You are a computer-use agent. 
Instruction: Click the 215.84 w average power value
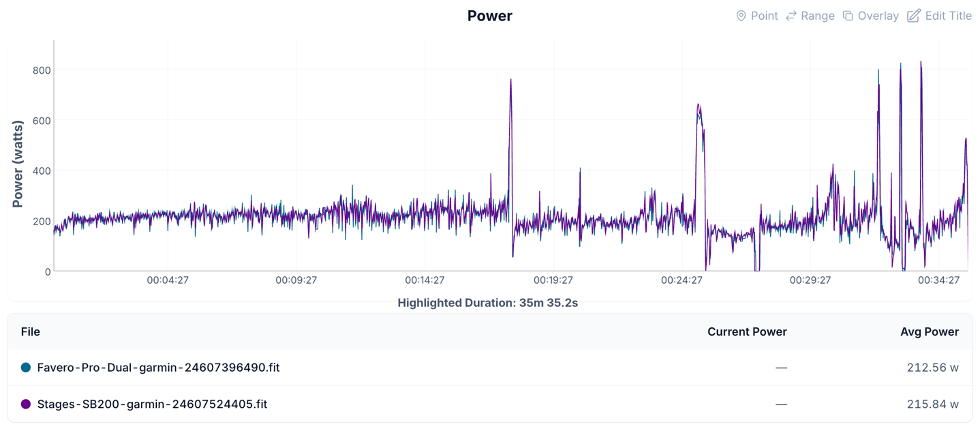(x=933, y=404)
